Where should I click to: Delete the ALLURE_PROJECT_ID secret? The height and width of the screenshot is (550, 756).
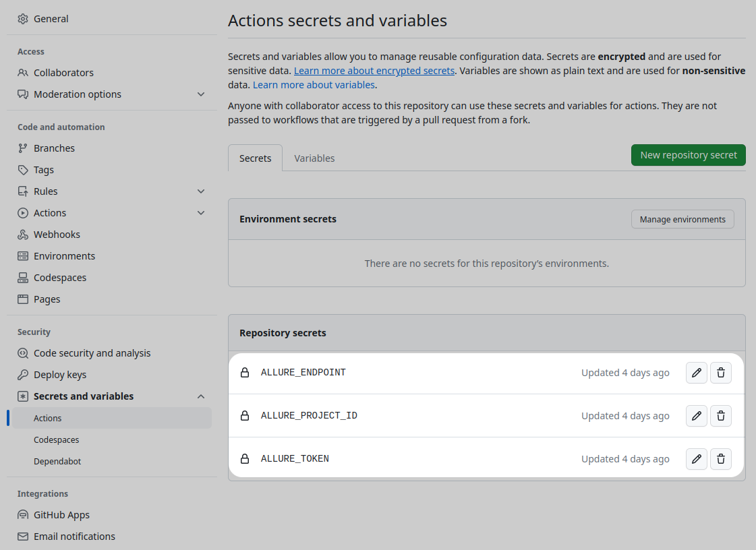point(720,416)
